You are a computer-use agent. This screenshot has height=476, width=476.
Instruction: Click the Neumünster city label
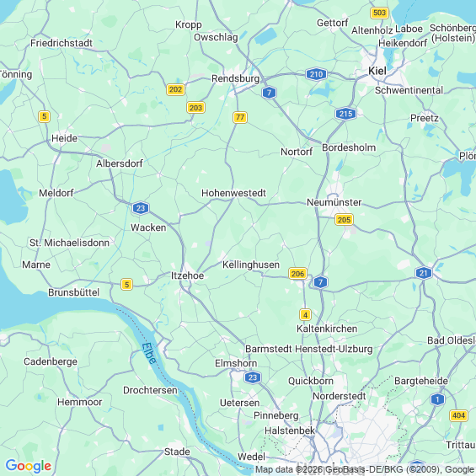click(x=334, y=202)
